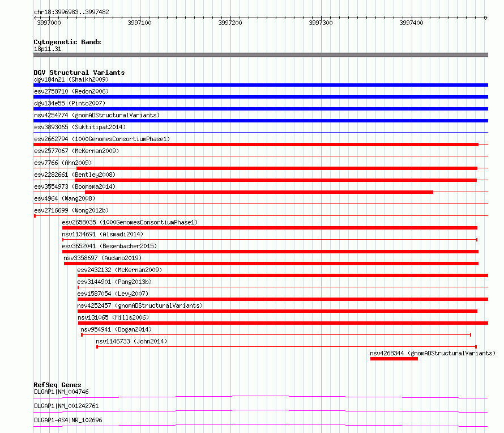This screenshot has height=433, width=504.
Task: Click the short red nsv4268344 variant bar
Action: point(394,359)
